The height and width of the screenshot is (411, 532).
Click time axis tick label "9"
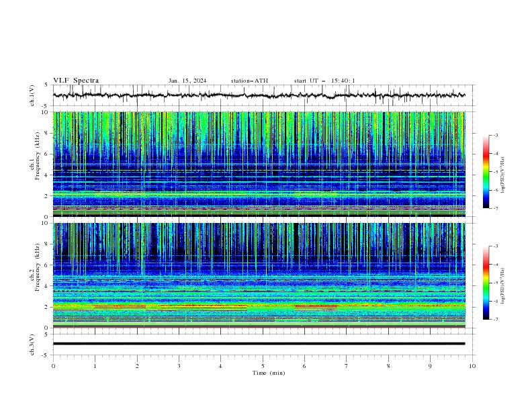pyautogui.click(x=430, y=366)
